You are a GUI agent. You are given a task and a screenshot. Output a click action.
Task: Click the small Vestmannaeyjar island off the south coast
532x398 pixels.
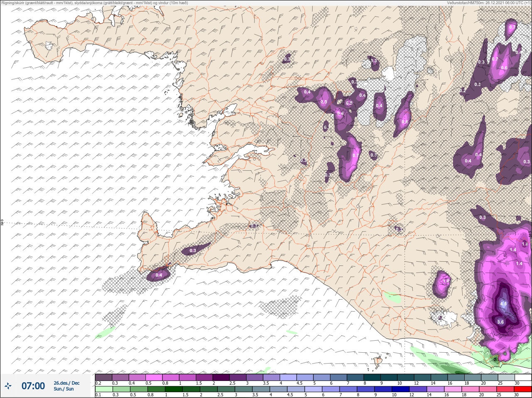point(378,361)
